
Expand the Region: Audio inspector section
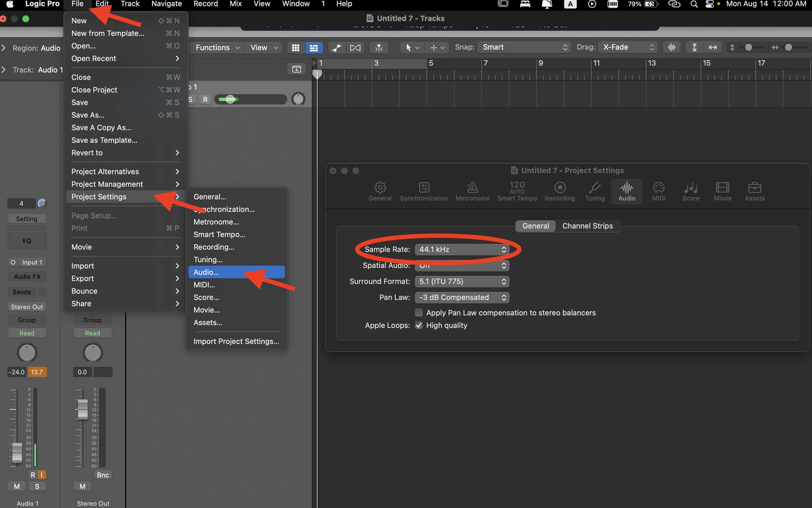tap(4, 48)
